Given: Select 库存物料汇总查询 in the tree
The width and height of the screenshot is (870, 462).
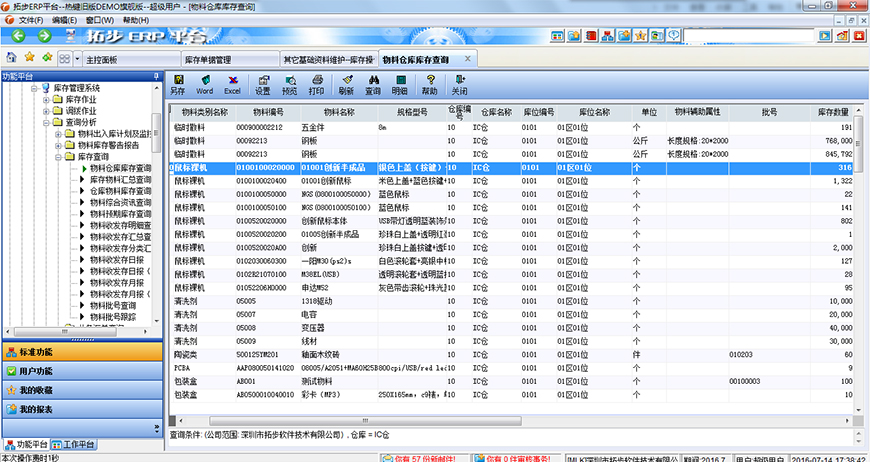Looking at the screenshot, I should [x=120, y=178].
